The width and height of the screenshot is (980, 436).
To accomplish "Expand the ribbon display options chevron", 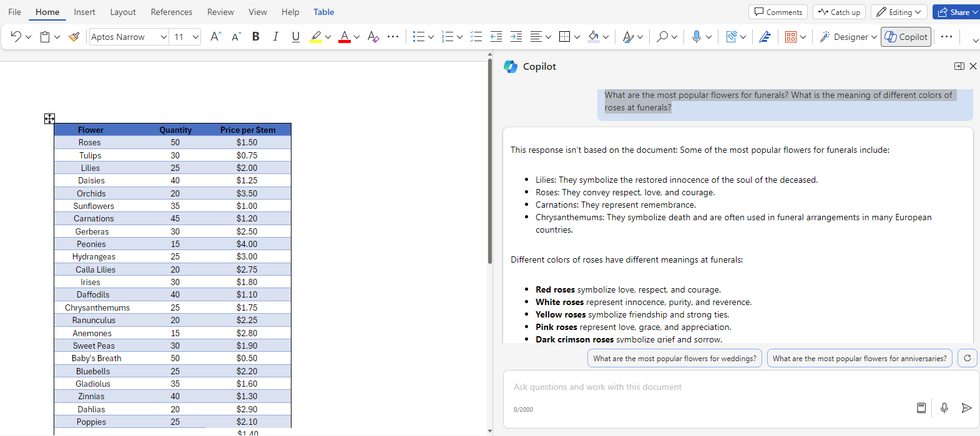I will (975, 41).
